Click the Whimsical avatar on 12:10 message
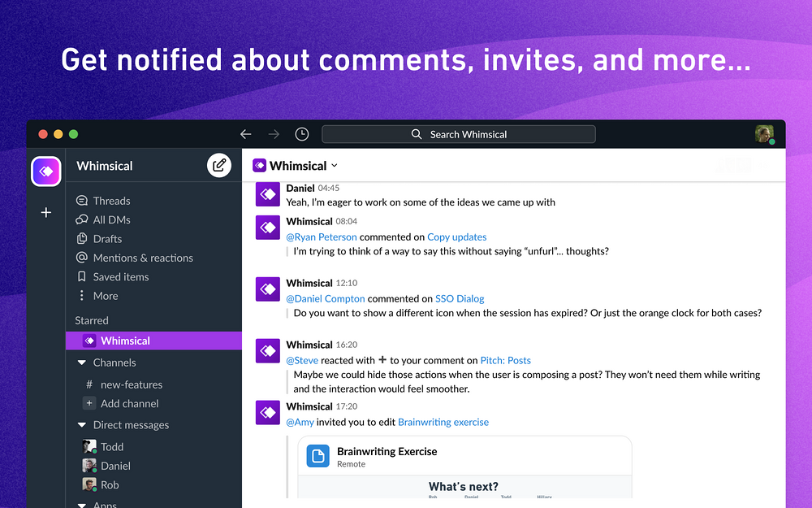This screenshot has width=812, height=508. point(268,289)
